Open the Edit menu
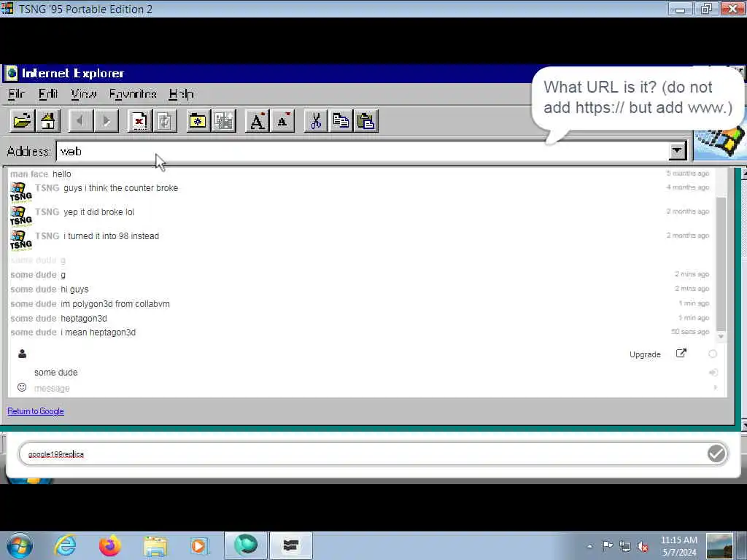Viewport: 747px width, 560px height. [48, 94]
